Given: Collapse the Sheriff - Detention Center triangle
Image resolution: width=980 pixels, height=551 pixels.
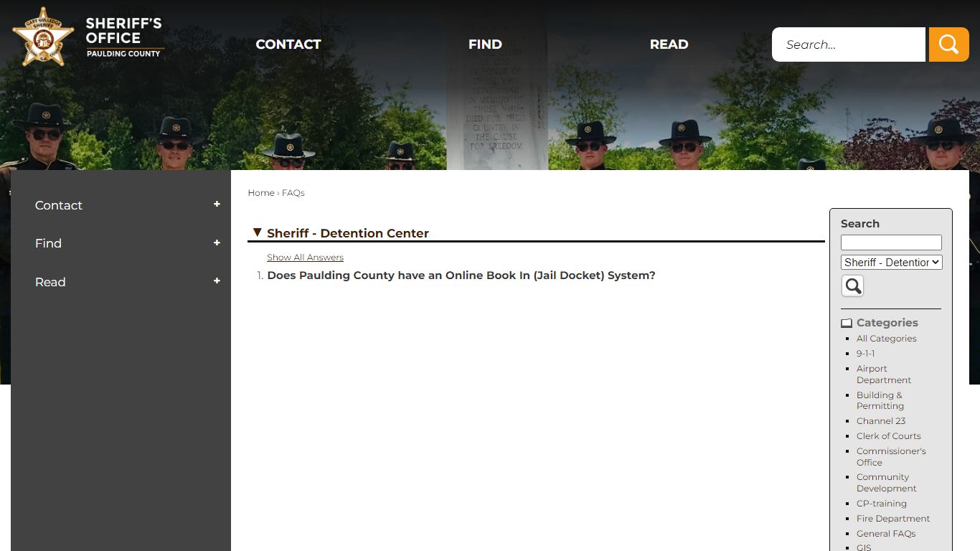Looking at the screenshot, I should (x=257, y=232).
